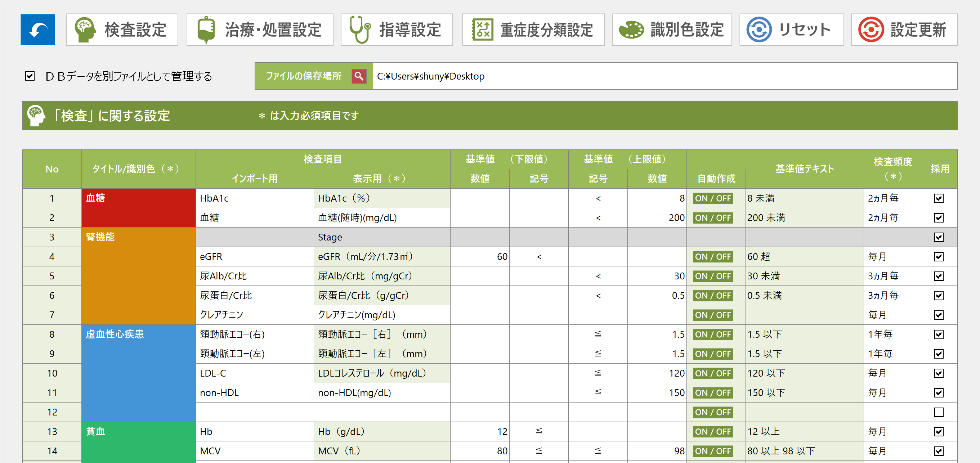Toggle ON / OFF for the eGFR row
This screenshot has width=980, height=463.
712,257
